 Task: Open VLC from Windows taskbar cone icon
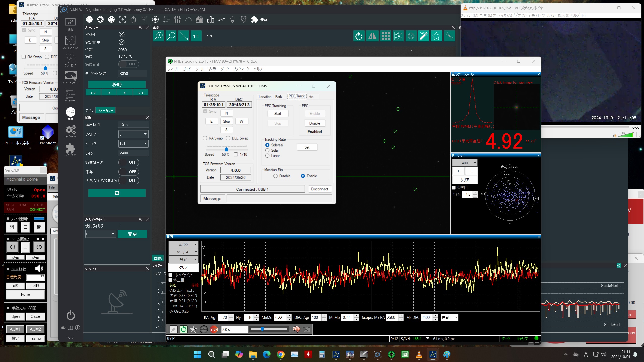click(419, 354)
